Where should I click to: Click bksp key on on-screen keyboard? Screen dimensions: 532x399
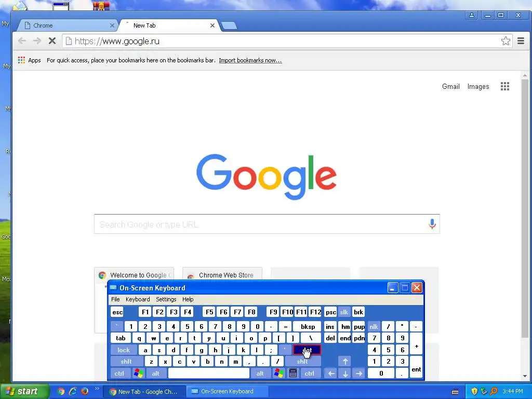tap(308, 326)
